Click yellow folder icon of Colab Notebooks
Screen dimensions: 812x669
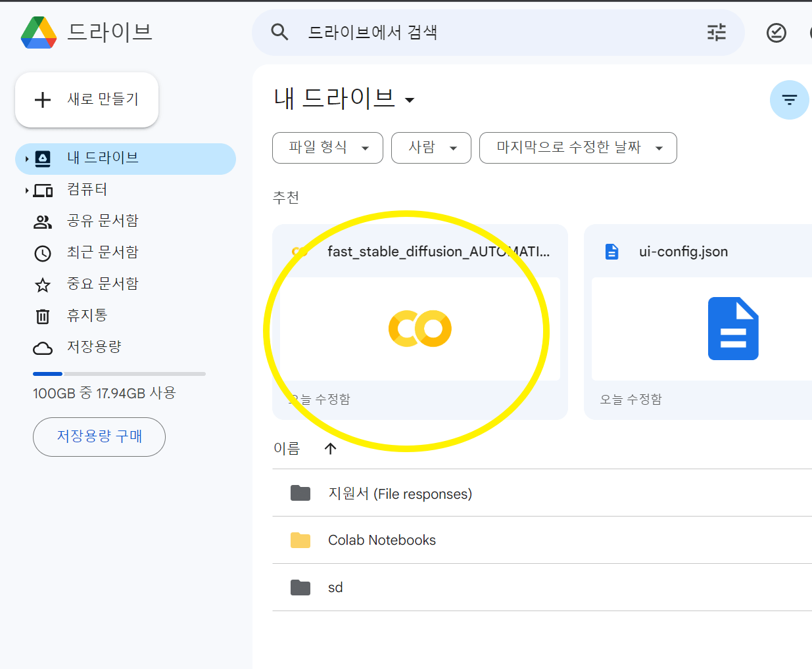(x=300, y=540)
